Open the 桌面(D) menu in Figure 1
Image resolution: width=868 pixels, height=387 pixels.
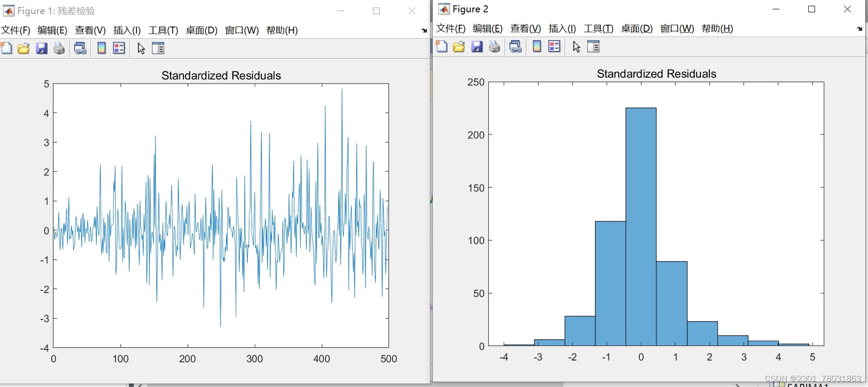(202, 30)
